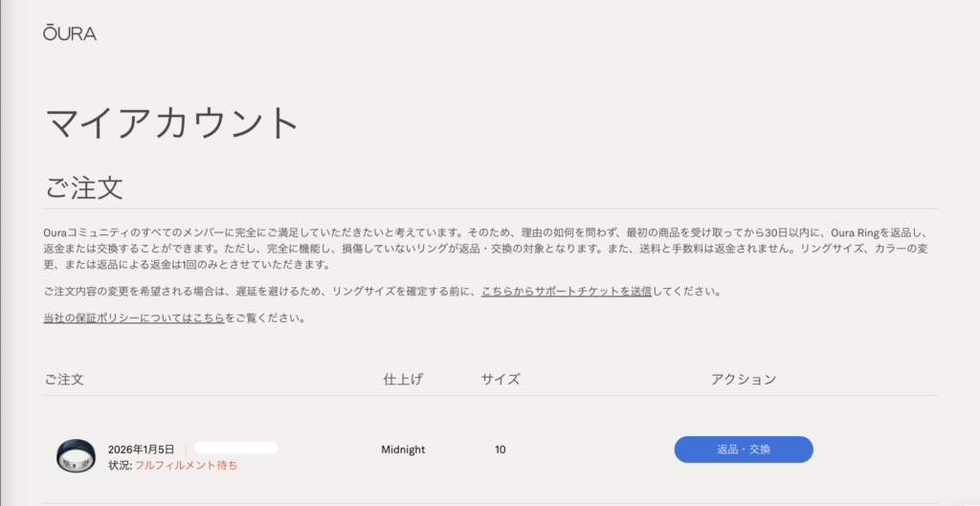980x506 pixels.
Task: Click the フルフィルメント待ち status text
Action: (186, 466)
